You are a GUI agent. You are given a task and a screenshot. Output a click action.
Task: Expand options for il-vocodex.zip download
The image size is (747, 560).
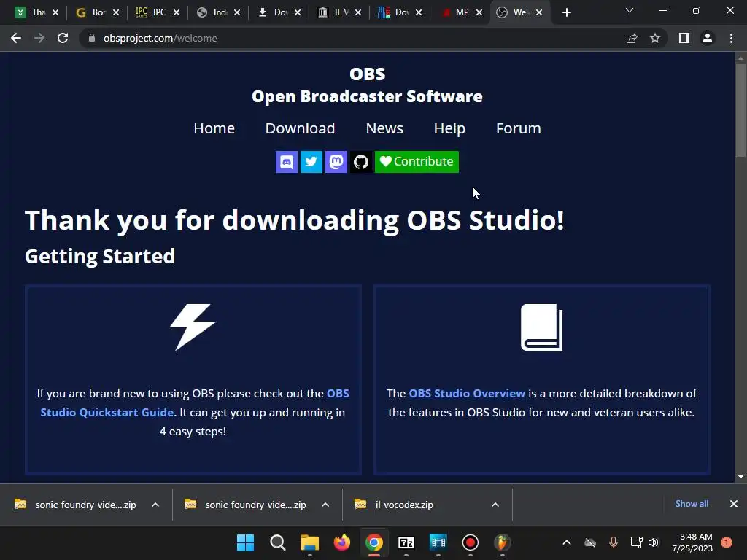[495, 505]
